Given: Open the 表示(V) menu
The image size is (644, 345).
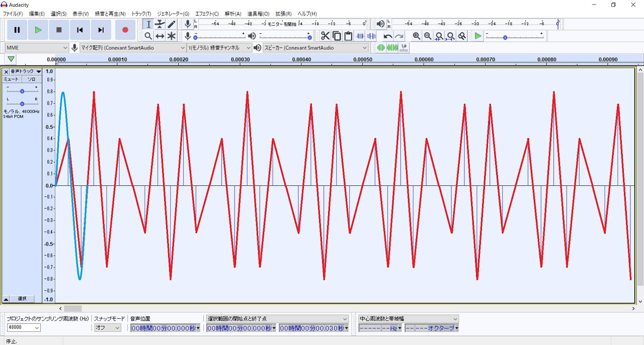Looking at the screenshot, I should coord(80,14).
